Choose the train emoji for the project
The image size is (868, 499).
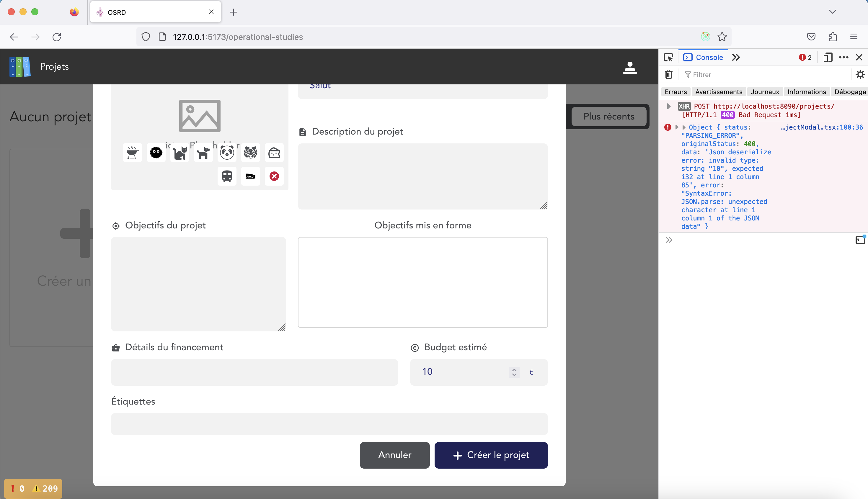[227, 176]
